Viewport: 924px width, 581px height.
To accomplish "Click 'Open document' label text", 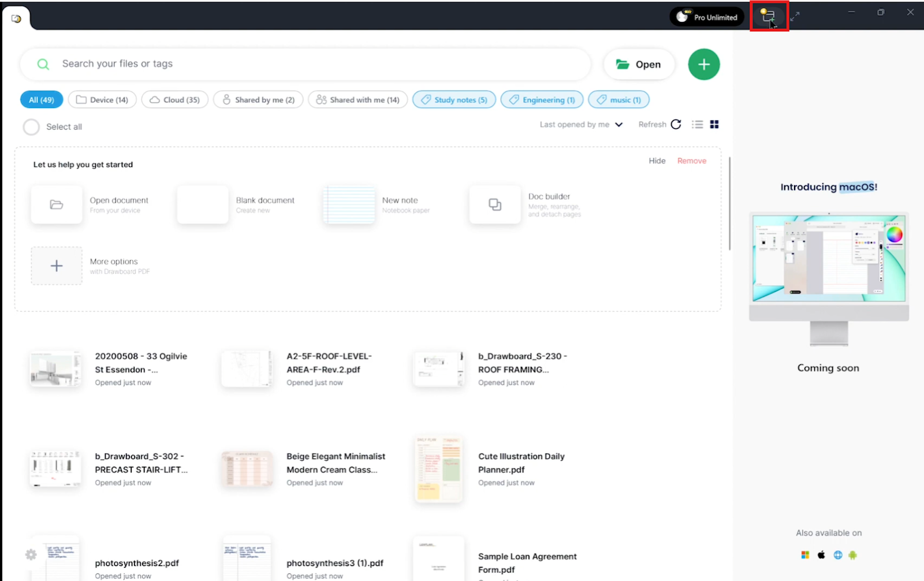I will coord(119,200).
